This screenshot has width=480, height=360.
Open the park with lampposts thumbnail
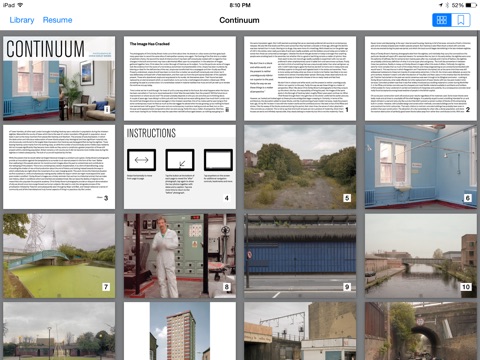(x=59, y=331)
